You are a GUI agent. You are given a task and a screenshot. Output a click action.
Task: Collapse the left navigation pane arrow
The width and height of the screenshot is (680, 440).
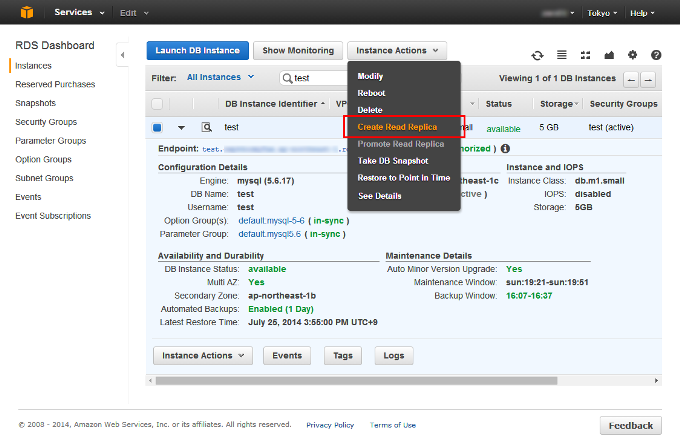click(122, 55)
